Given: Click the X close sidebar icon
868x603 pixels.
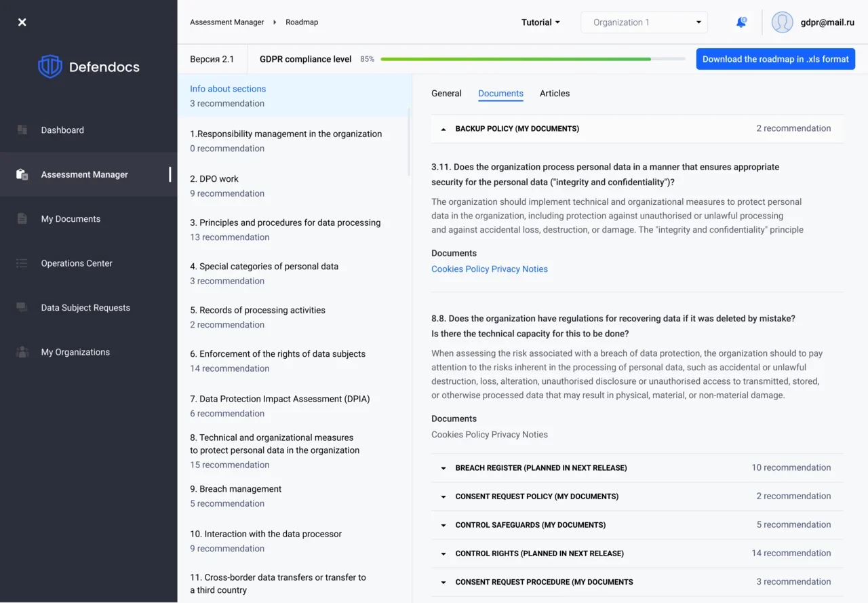Looking at the screenshot, I should pyautogui.click(x=22, y=22).
